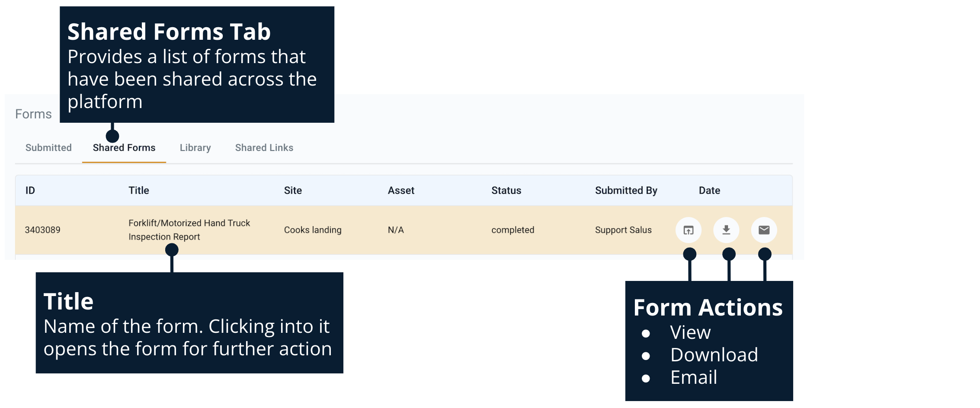Click the Forms page heading
This screenshot has width=980, height=408.
pos(33,114)
